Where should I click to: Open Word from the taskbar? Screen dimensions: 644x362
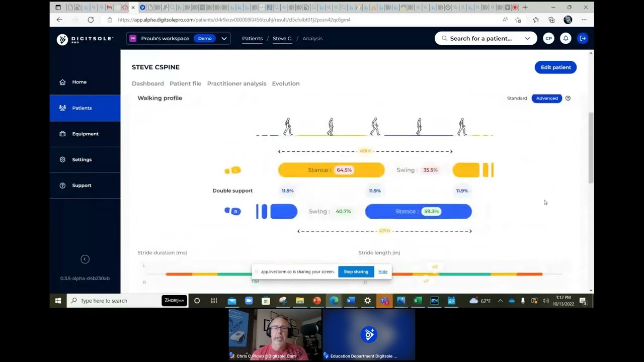click(351, 301)
